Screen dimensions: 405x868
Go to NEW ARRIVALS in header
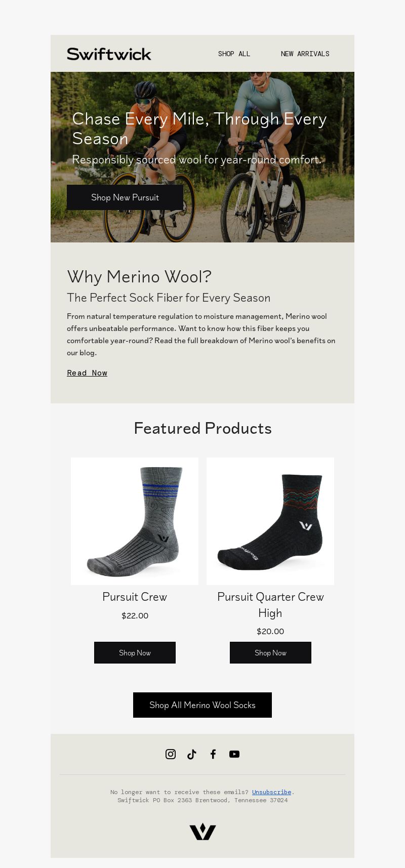point(305,54)
